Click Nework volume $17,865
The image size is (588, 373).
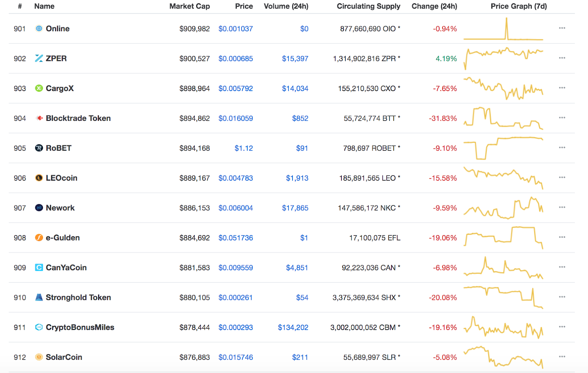295,208
